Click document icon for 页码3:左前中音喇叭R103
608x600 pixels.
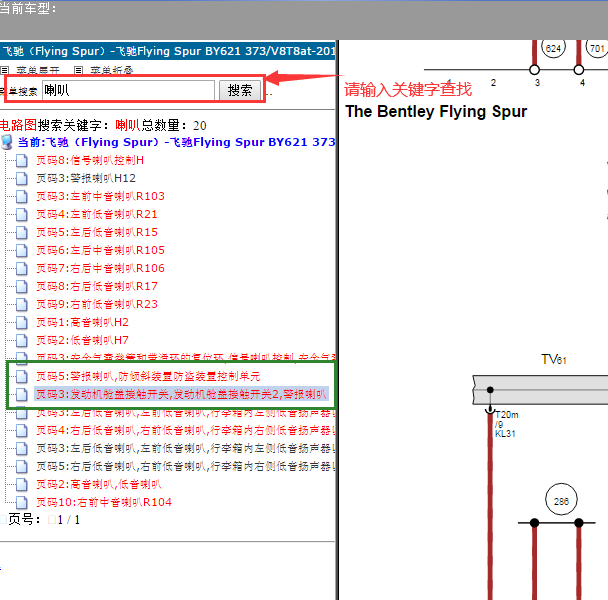pos(22,196)
